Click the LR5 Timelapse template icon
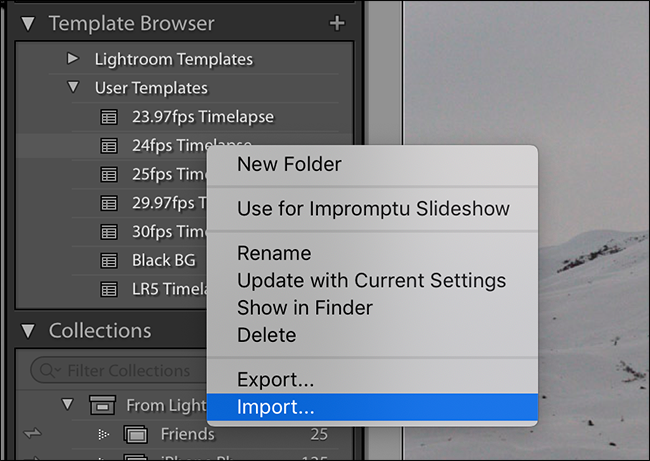 tap(110, 290)
